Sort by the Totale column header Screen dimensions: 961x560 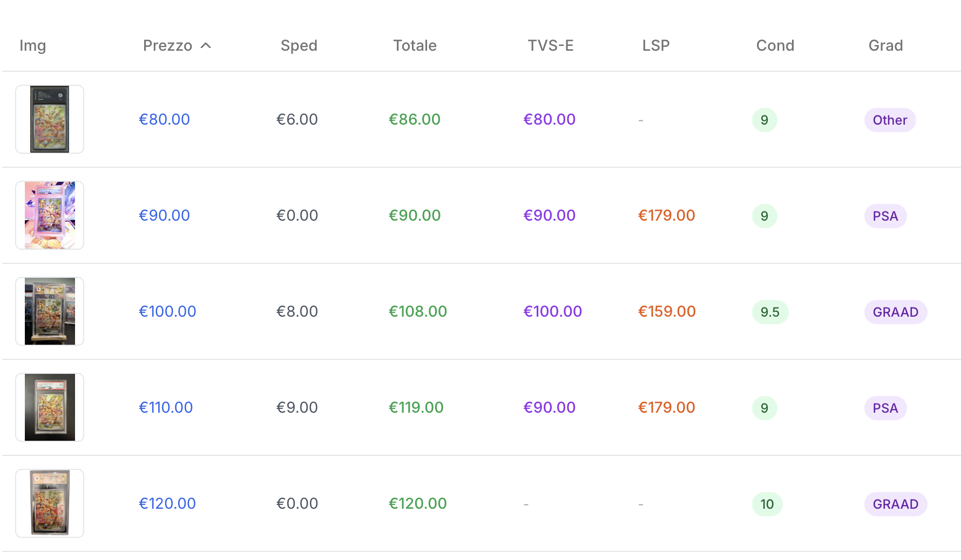point(415,46)
